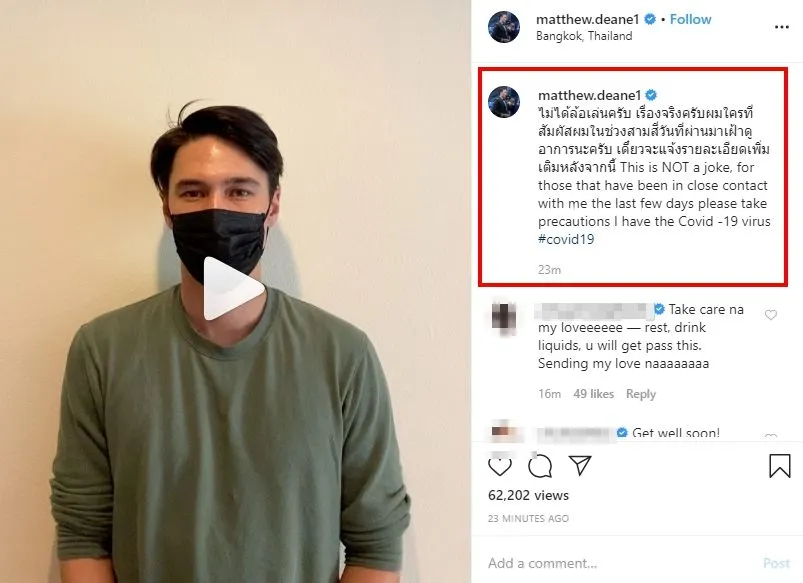The width and height of the screenshot is (803, 583).
Task: View the 49 likes on comment
Action: (x=593, y=394)
